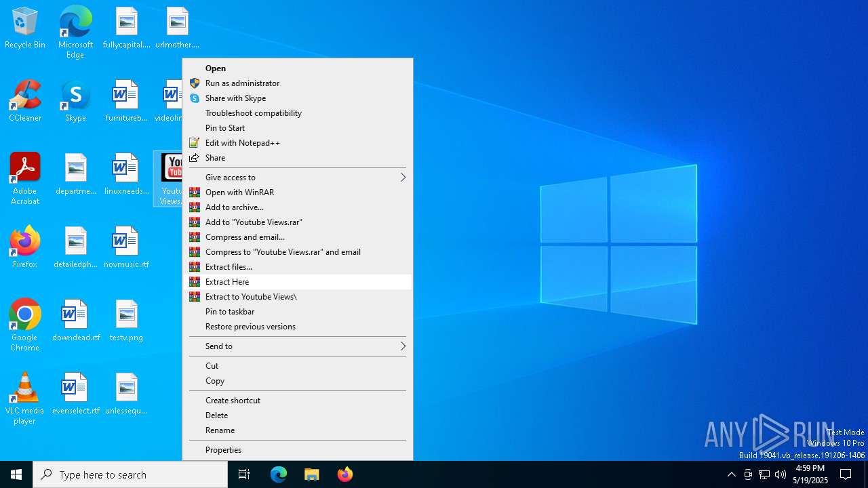This screenshot has width=868, height=488.
Task: Show hidden system tray icons
Action: tap(731, 474)
